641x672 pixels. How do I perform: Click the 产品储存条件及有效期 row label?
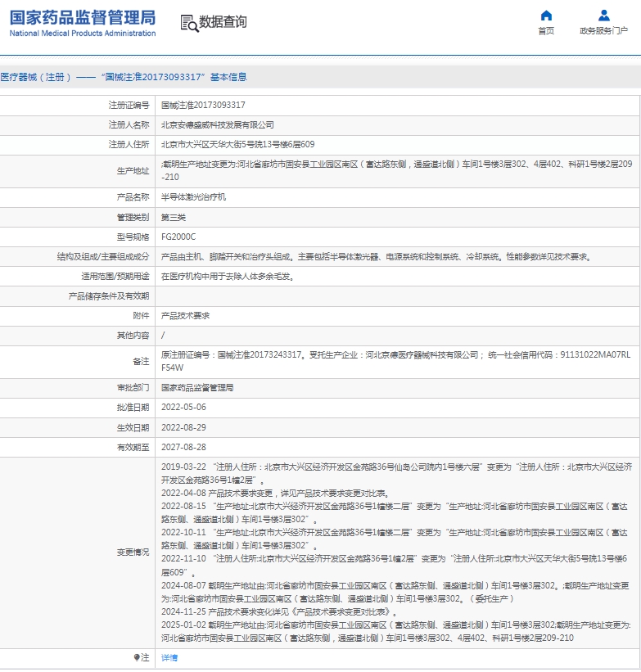[109, 296]
